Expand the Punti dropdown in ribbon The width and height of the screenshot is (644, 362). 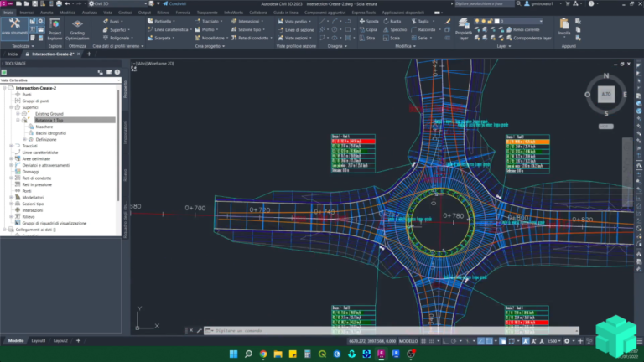point(122,21)
